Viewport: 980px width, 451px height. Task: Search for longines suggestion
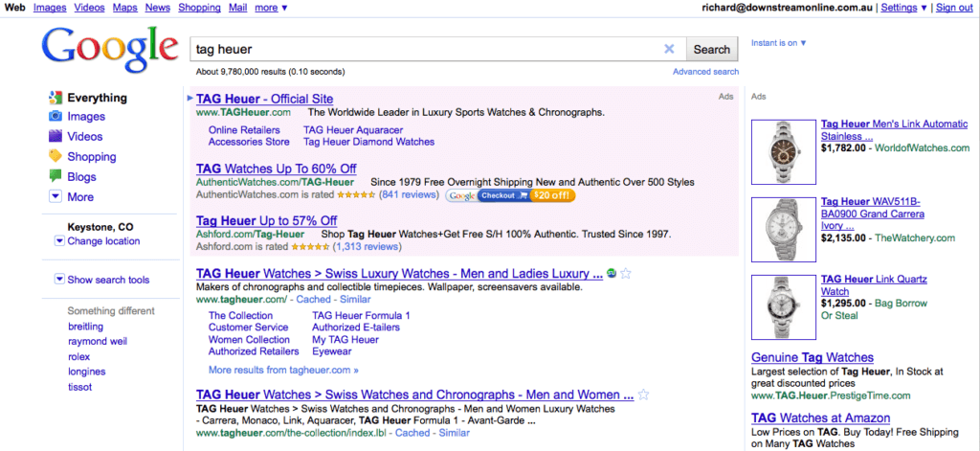tap(86, 372)
